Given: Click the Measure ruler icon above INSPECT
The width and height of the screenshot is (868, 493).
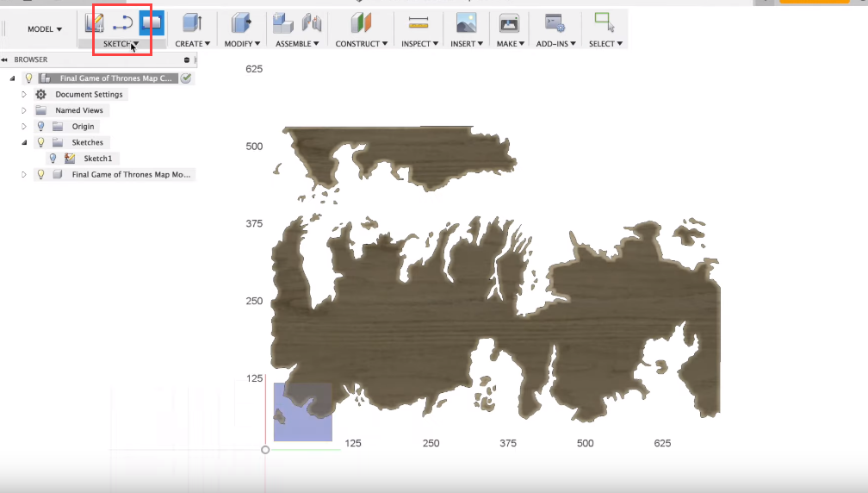Looking at the screenshot, I should (x=418, y=22).
